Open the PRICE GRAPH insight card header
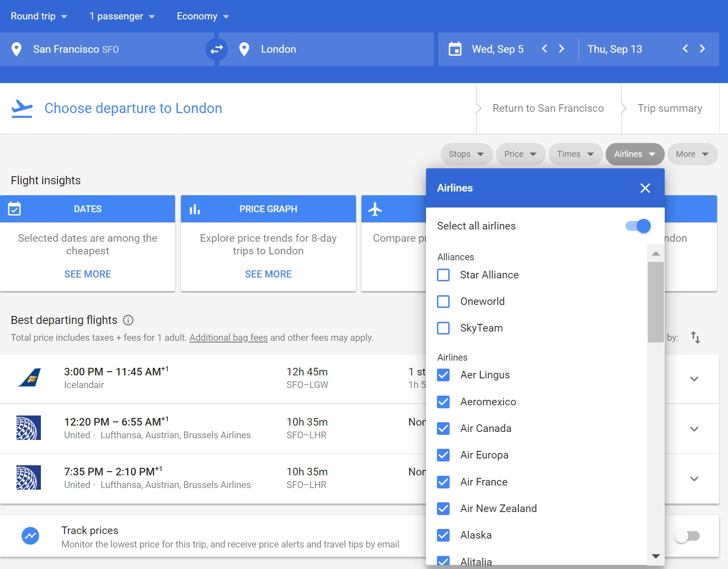The width and height of the screenshot is (728, 569). [268, 209]
